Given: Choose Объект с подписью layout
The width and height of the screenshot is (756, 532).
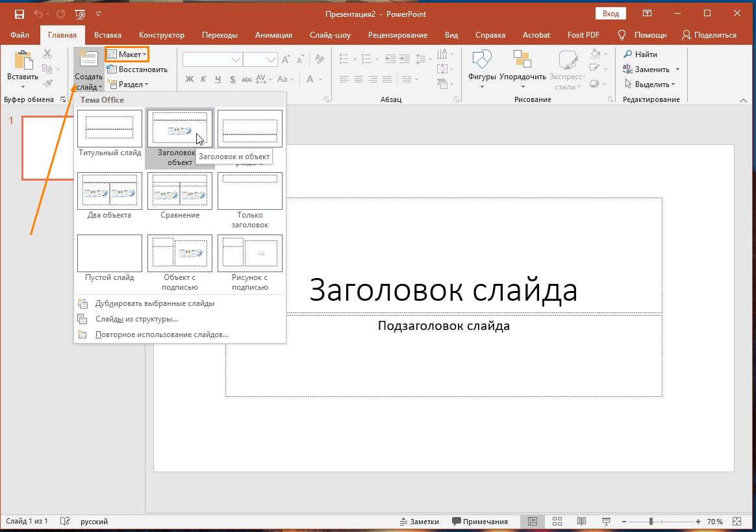Looking at the screenshot, I should (x=180, y=253).
